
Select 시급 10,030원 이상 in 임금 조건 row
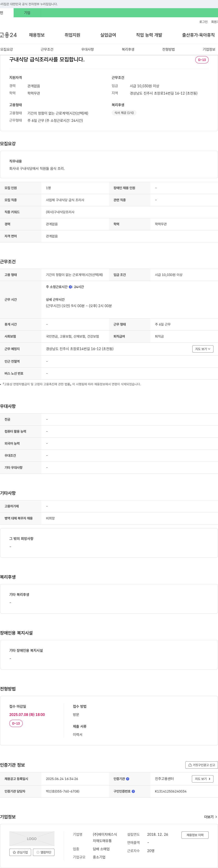[x=168, y=275]
